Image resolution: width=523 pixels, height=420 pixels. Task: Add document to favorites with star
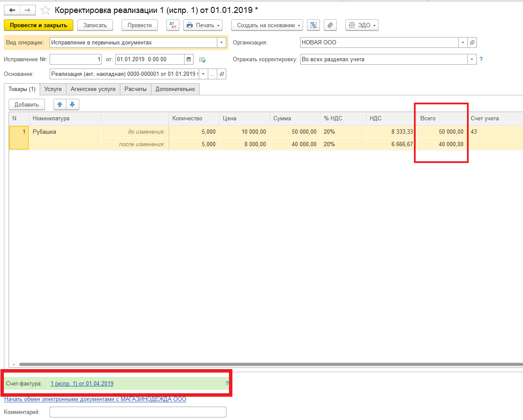tap(45, 9)
